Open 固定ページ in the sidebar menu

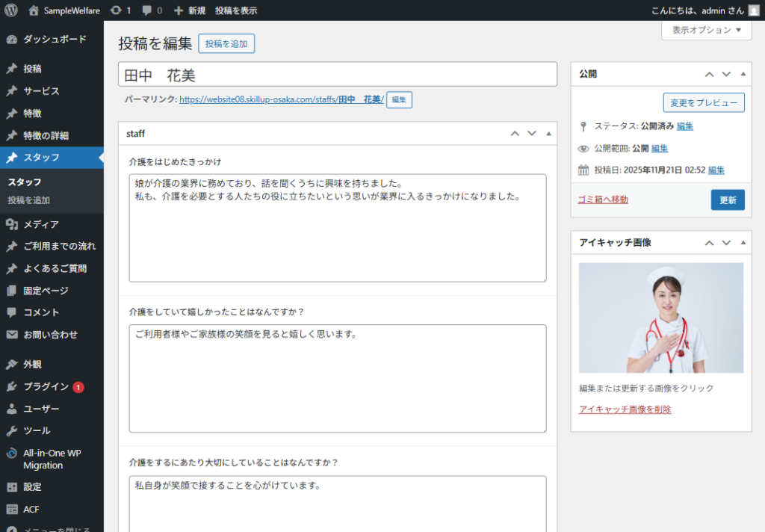click(46, 291)
